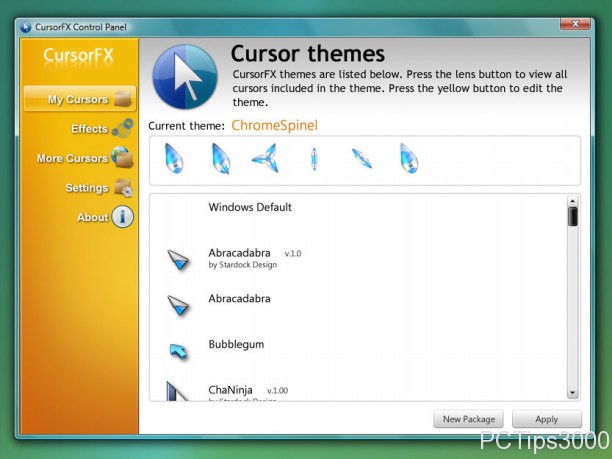Click the second ChromeSpinel cursor preview
Screen dimensions: 612x459
[221, 158]
